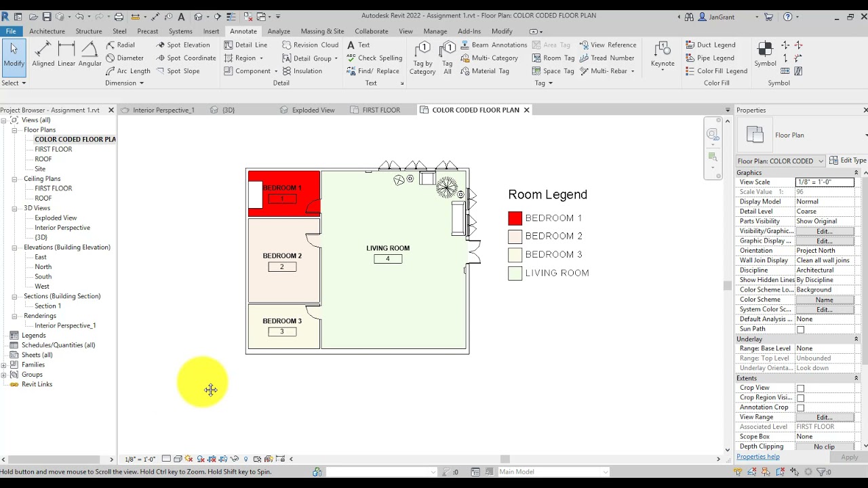This screenshot has height=488, width=868.
Task: Click the Tread Number tool
Action: (607, 58)
